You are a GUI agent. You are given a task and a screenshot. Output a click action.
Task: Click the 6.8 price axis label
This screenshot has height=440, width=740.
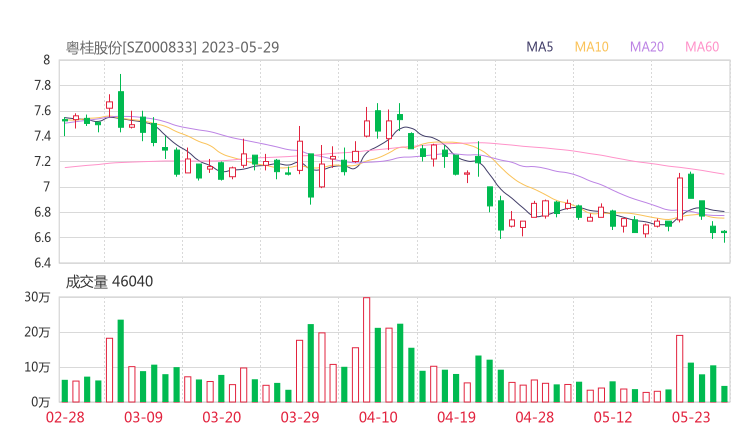42,212
